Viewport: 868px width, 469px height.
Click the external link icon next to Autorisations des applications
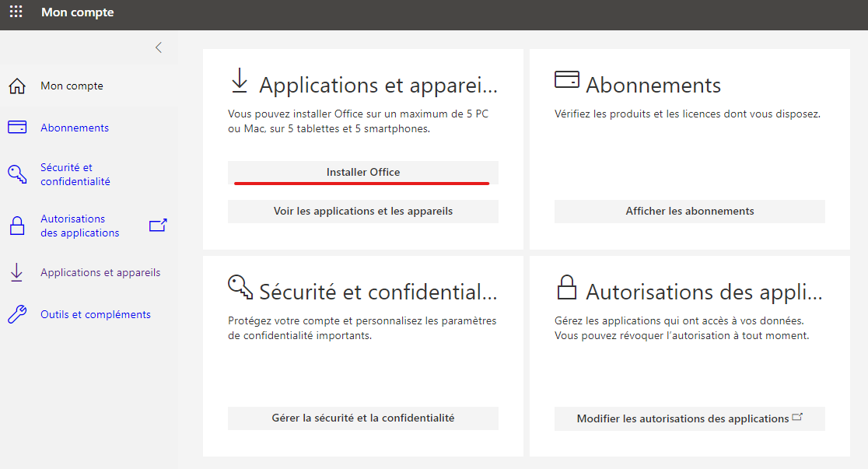coord(158,225)
